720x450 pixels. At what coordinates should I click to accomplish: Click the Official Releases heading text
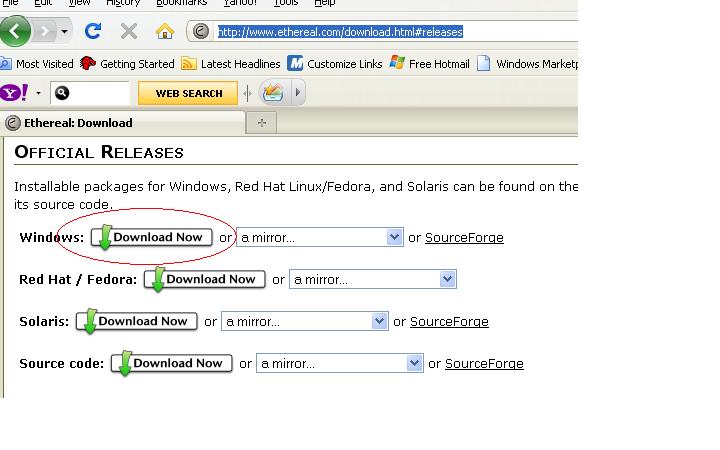pos(99,152)
